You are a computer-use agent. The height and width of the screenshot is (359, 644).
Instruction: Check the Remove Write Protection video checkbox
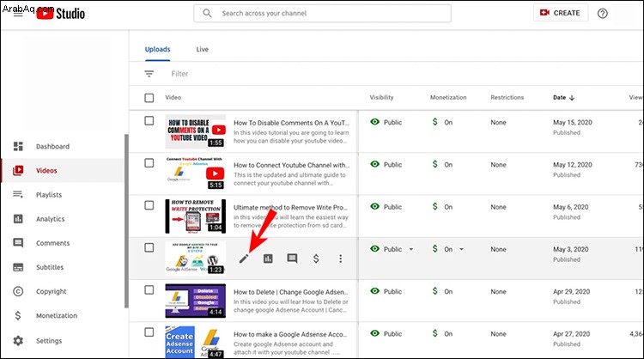click(149, 205)
